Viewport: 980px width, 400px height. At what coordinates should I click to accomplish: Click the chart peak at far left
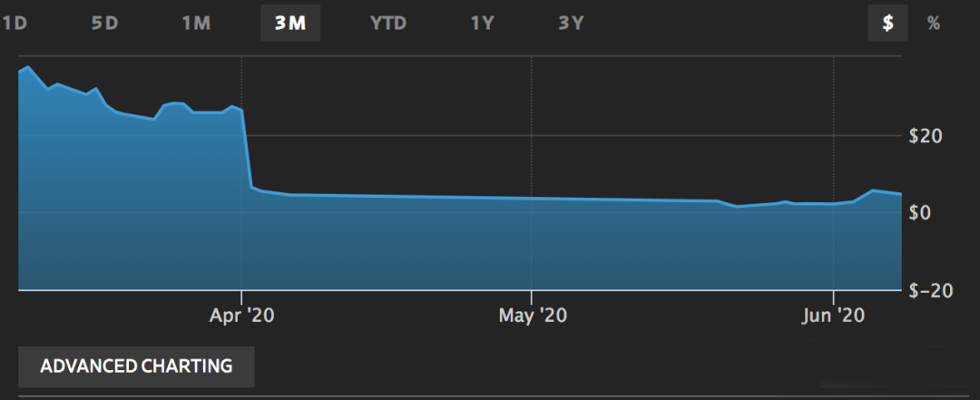[x=28, y=67]
